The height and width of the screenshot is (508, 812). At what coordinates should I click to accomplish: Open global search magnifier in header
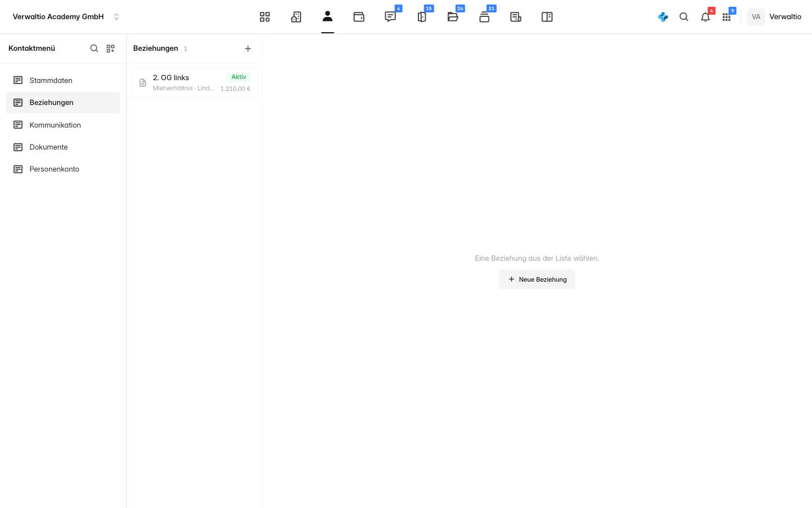point(684,17)
